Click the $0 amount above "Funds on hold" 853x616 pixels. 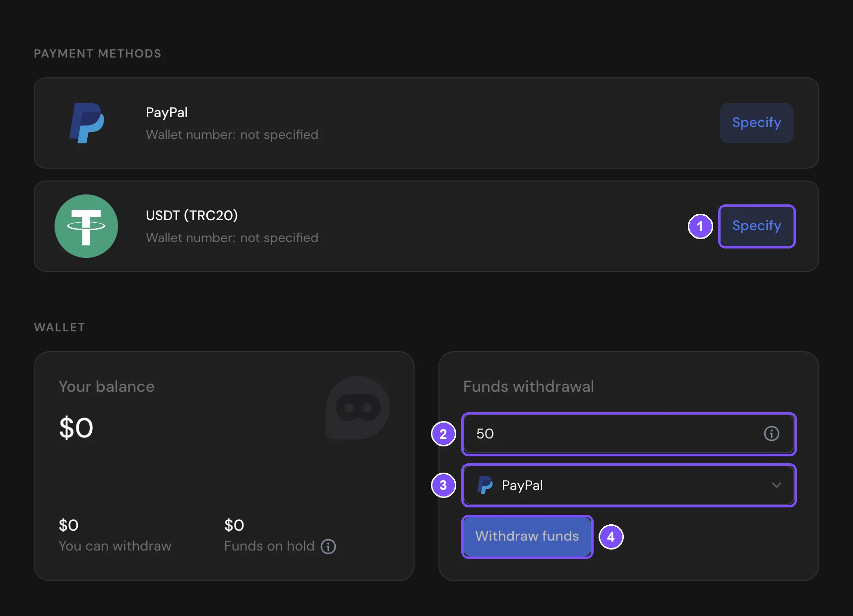coord(234,525)
